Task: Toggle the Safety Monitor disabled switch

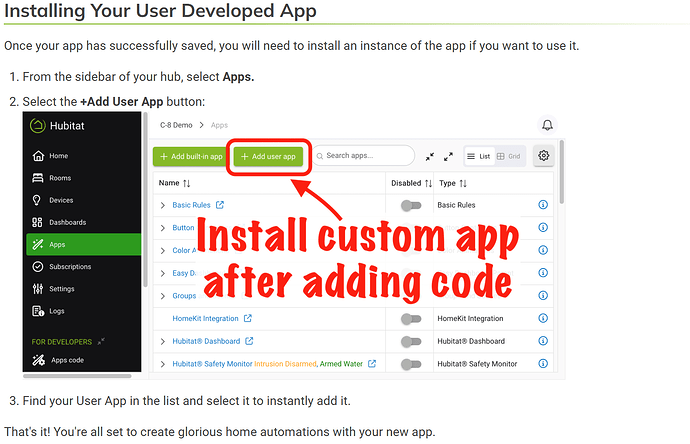Action: [411, 364]
